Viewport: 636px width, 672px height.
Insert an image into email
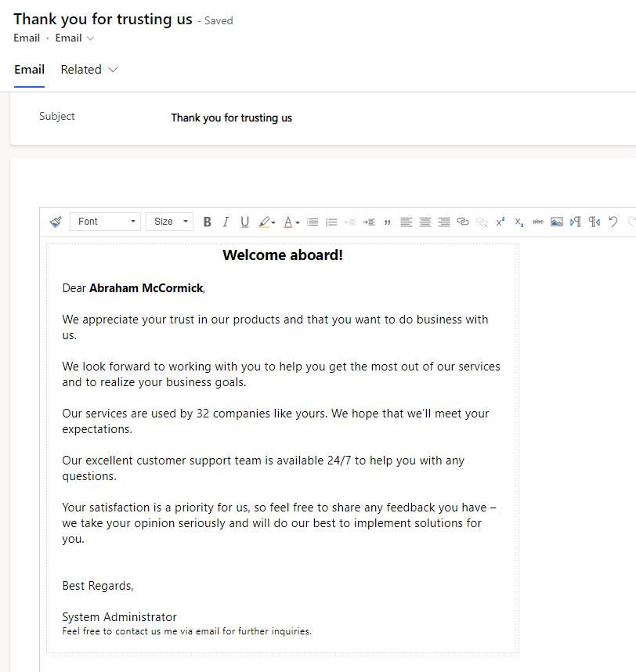click(556, 222)
